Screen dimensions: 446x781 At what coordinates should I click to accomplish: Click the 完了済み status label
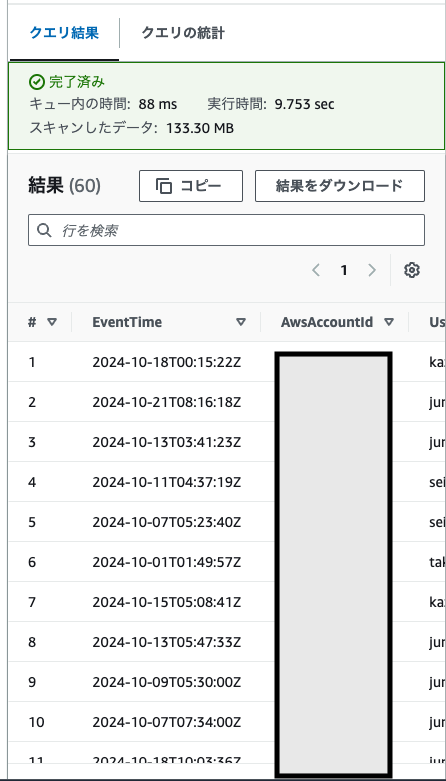(x=77, y=82)
